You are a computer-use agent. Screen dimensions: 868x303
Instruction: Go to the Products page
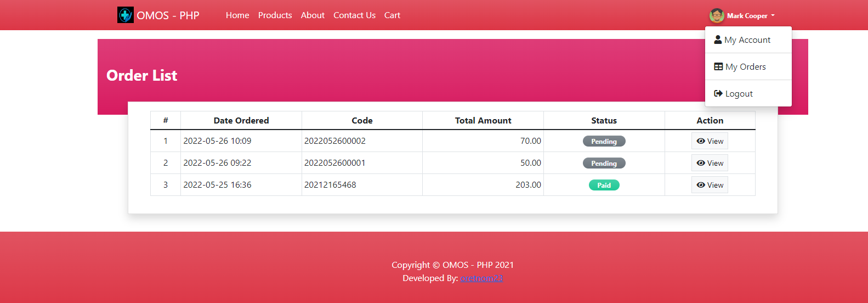275,15
